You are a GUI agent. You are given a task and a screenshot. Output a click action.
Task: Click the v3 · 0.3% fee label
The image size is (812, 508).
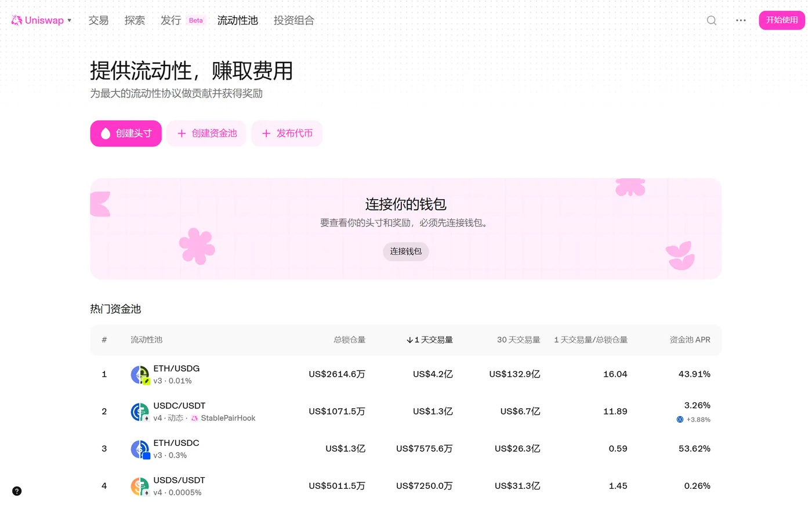[170, 455]
